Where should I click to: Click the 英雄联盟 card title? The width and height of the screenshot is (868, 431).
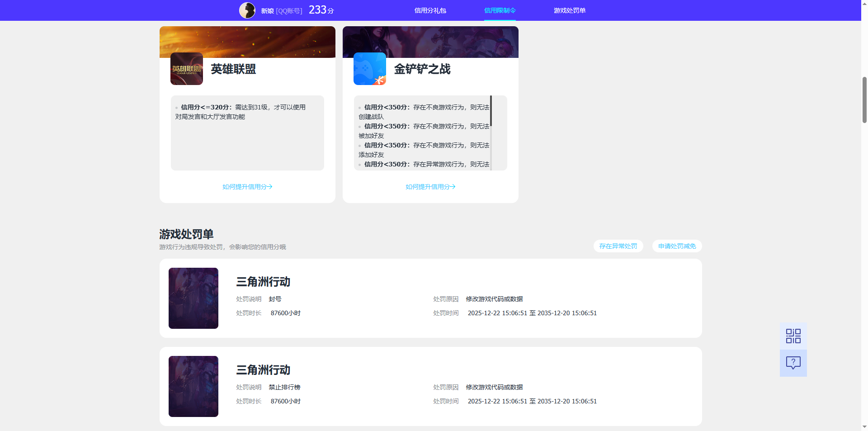tap(233, 69)
